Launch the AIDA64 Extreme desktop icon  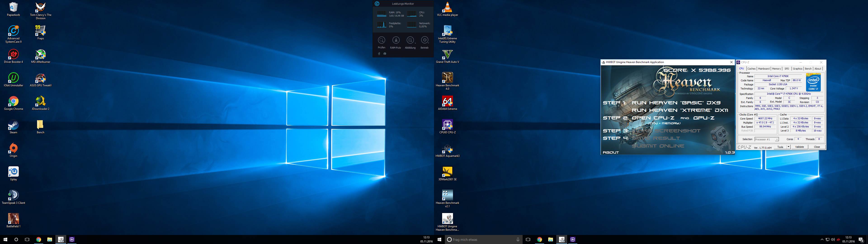(448, 103)
